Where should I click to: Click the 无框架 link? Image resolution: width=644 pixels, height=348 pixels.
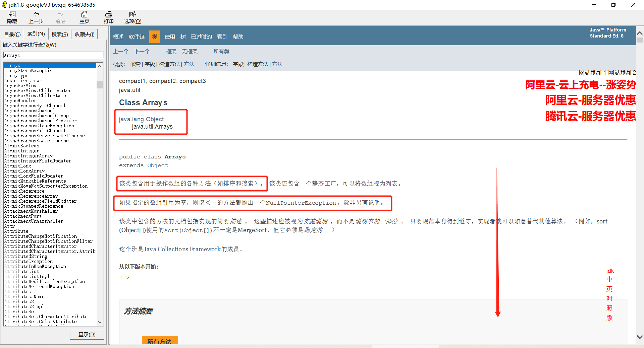tap(190, 51)
